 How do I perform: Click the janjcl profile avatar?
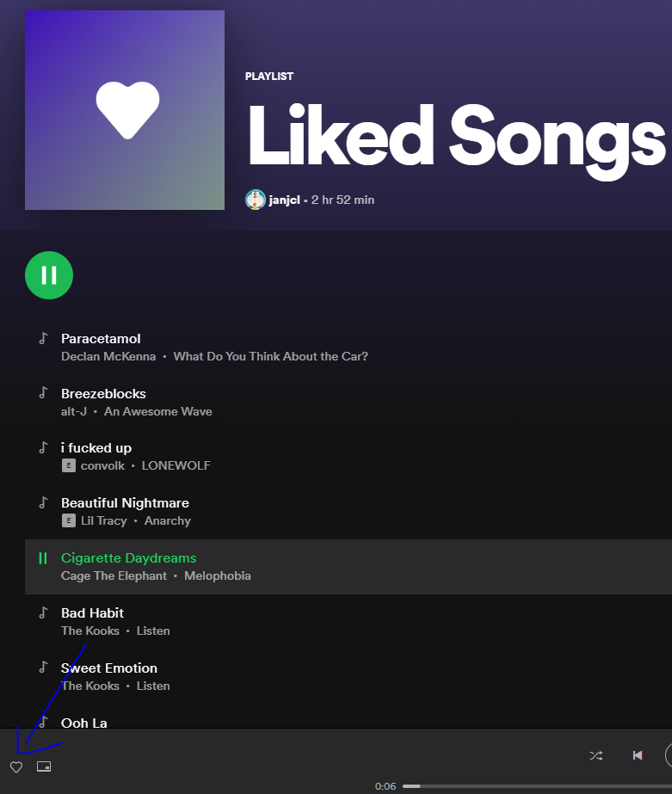(256, 200)
